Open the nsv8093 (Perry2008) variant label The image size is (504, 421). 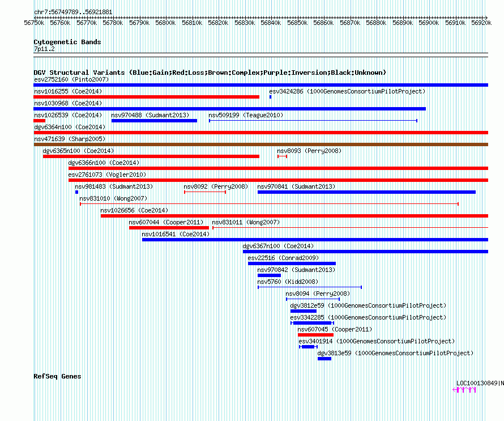point(309,151)
